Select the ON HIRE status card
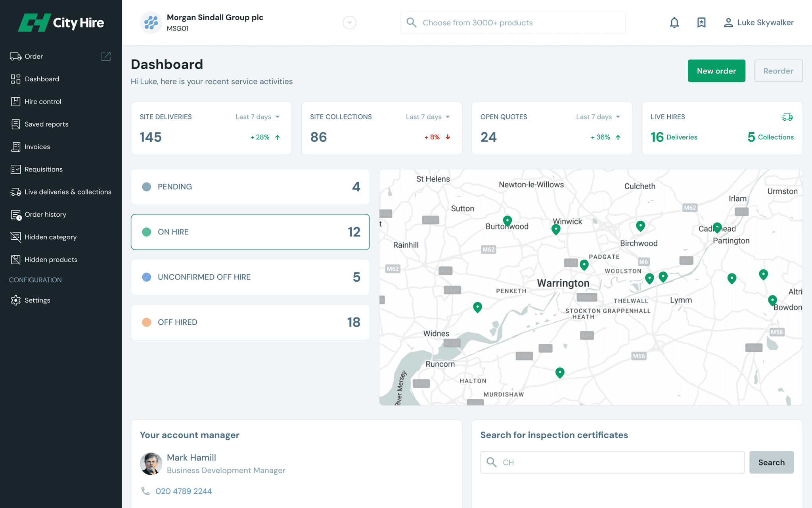812x508 pixels. pyautogui.click(x=250, y=232)
